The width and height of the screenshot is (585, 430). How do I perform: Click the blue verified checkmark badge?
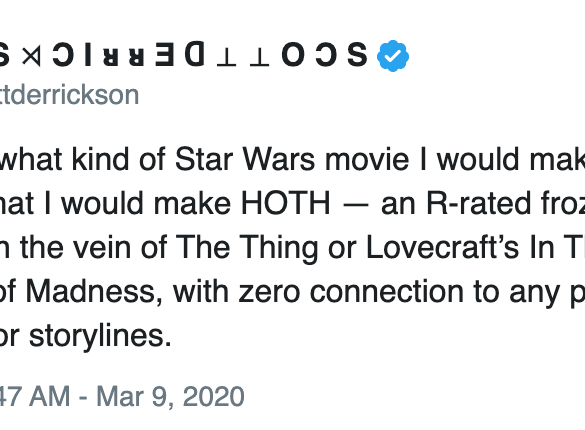(x=393, y=56)
